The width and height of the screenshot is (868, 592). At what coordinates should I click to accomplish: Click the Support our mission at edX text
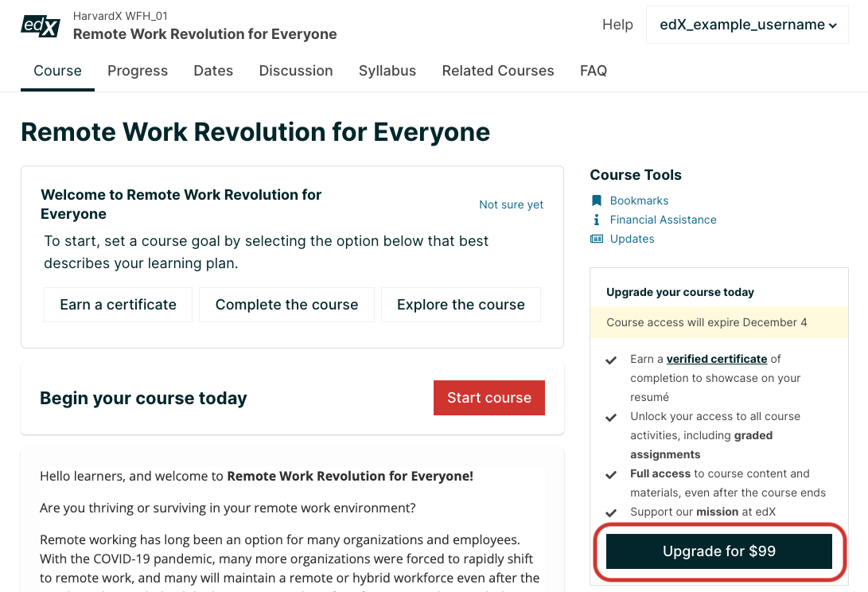pos(703,512)
